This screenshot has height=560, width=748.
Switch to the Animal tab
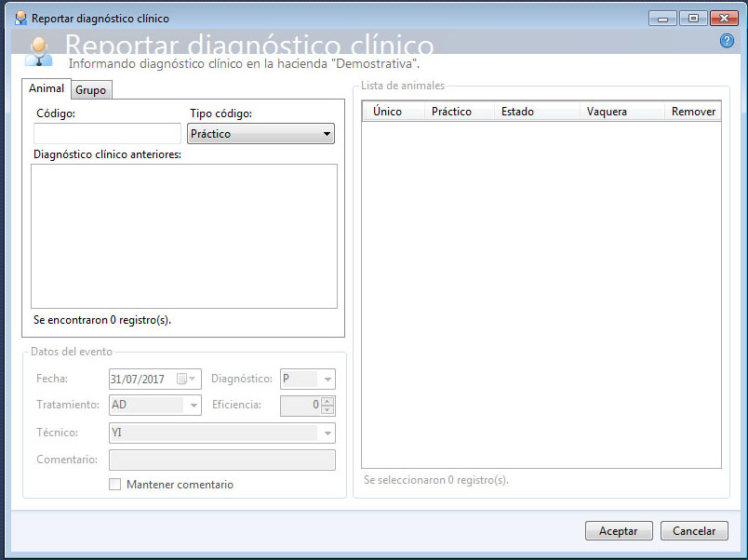tap(47, 88)
